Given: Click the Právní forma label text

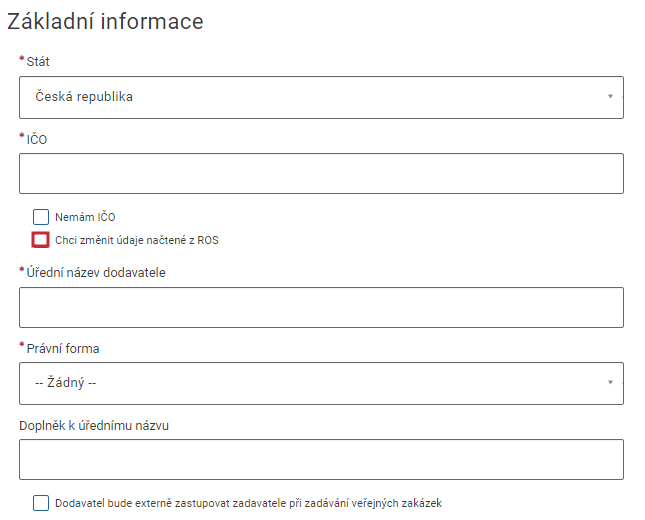Looking at the screenshot, I should pyautogui.click(x=63, y=348).
